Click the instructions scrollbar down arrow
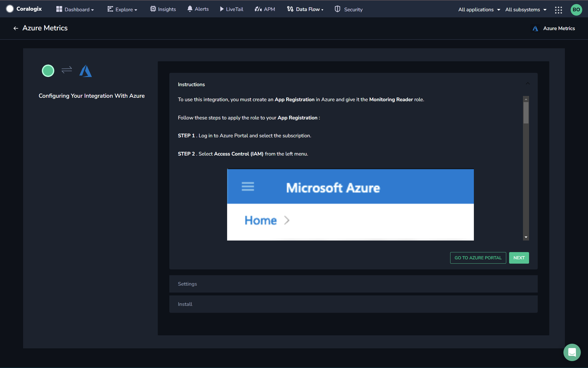 (x=526, y=237)
